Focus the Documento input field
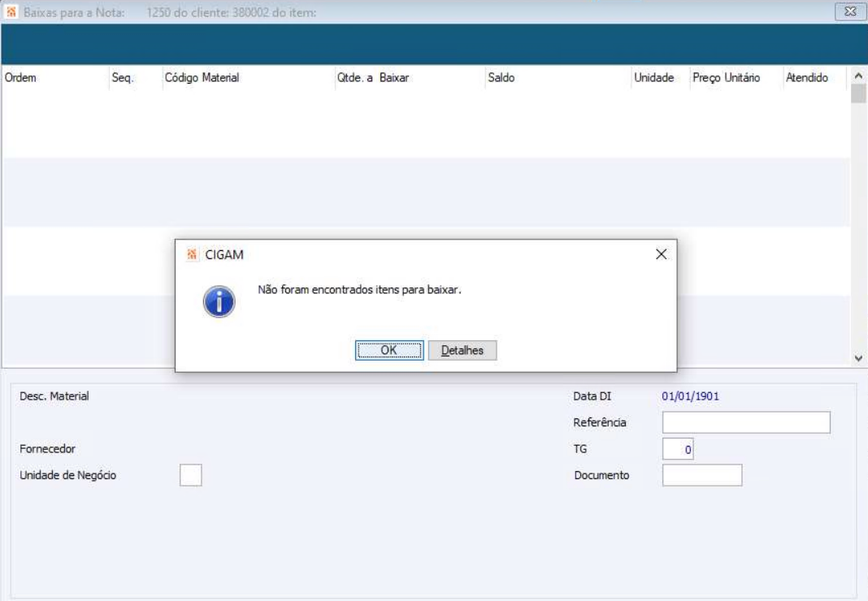The width and height of the screenshot is (868, 601). (x=702, y=475)
